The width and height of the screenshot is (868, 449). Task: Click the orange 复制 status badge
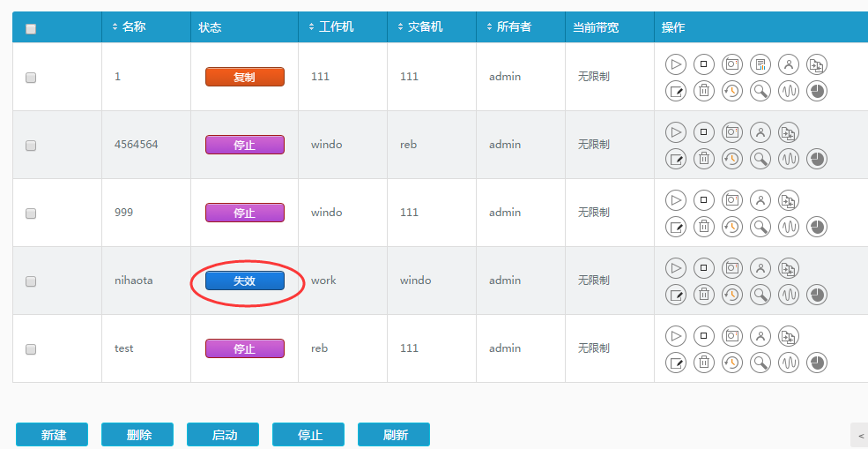tap(244, 77)
